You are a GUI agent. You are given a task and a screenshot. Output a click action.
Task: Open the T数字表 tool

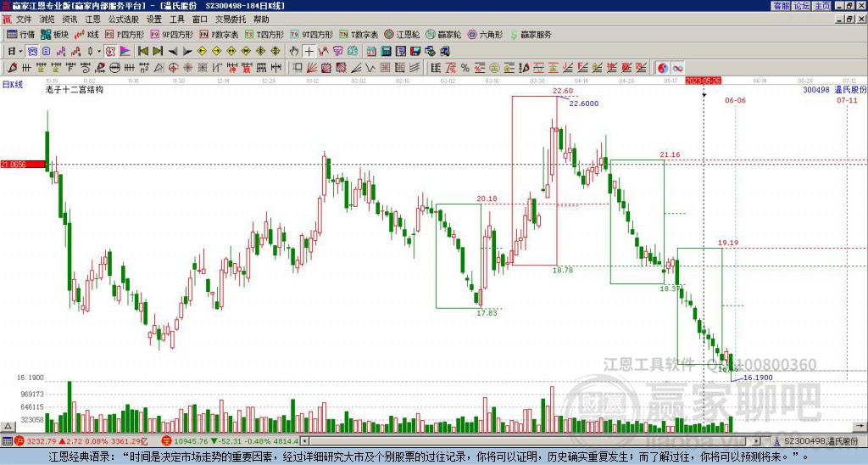coord(359,34)
